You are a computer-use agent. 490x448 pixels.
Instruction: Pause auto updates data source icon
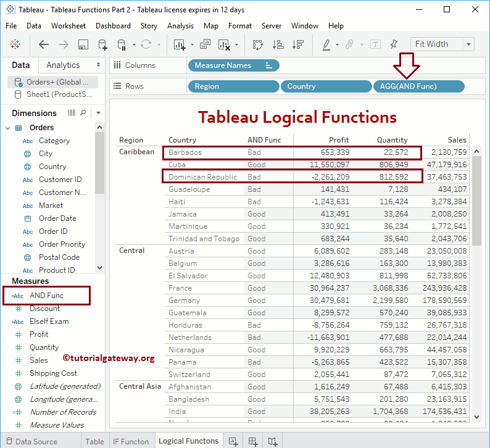coord(122,44)
